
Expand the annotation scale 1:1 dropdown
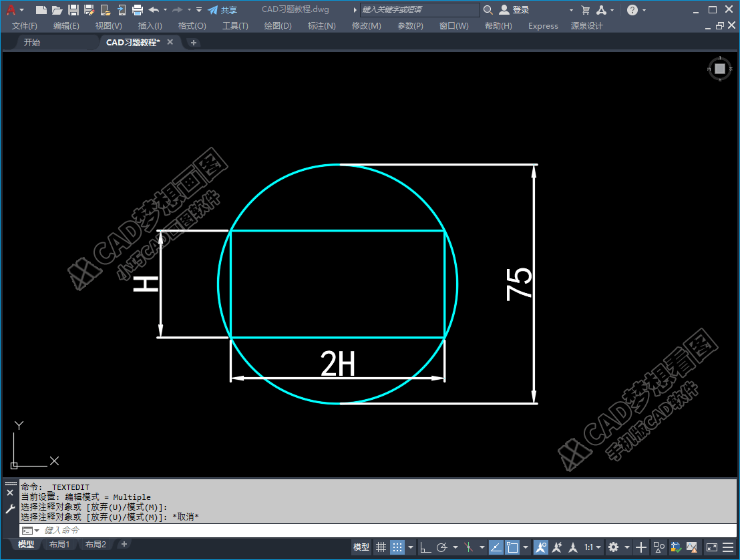[x=592, y=547]
